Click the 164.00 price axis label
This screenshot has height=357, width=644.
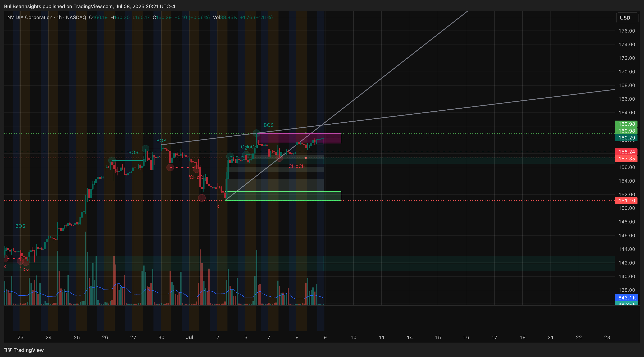coord(627,112)
